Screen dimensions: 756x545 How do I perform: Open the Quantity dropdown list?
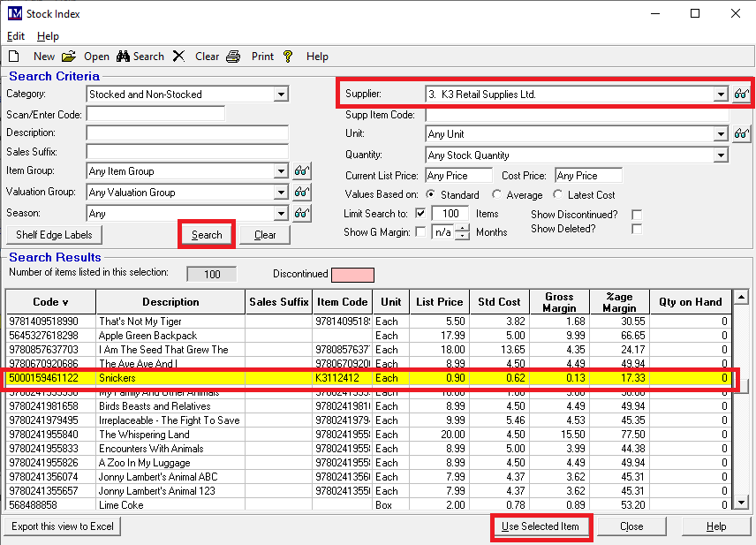[x=720, y=155]
